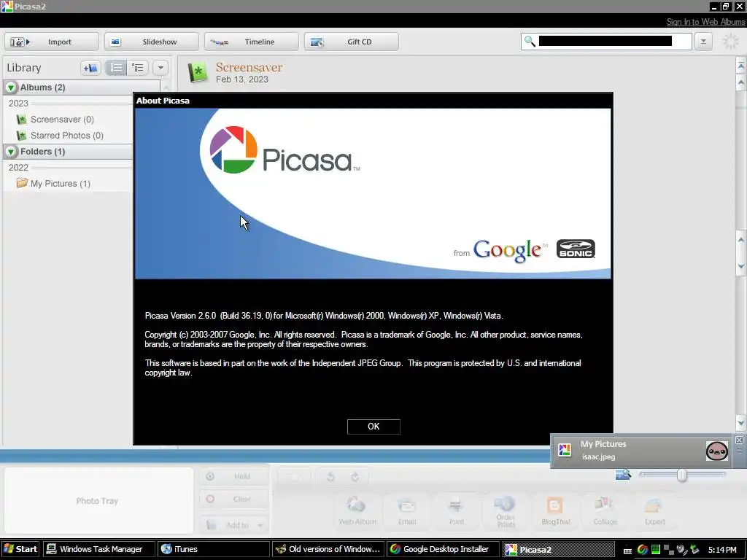This screenshot has height=560, width=747.
Task: Click the Google Desktop swirl tray icon
Action: point(642,550)
